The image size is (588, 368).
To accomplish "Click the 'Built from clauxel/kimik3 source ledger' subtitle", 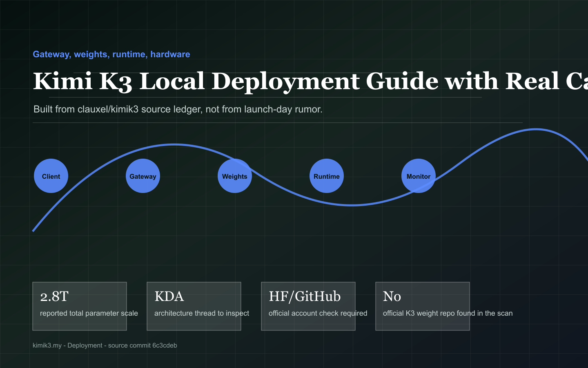I will 178,109.
